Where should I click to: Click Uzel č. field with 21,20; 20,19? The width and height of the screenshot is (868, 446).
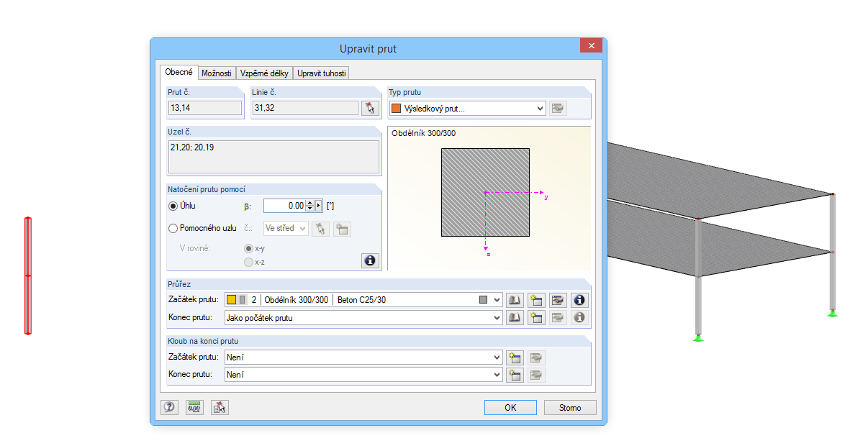(x=273, y=157)
